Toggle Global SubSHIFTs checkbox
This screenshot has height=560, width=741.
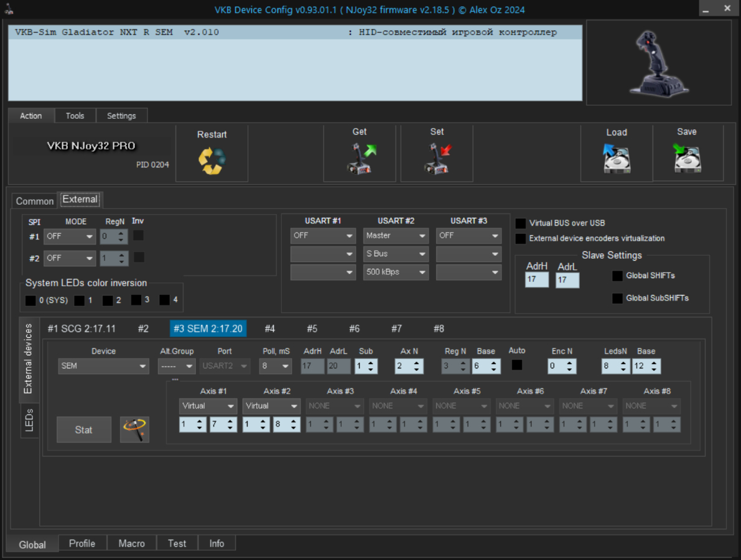tap(617, 298)
